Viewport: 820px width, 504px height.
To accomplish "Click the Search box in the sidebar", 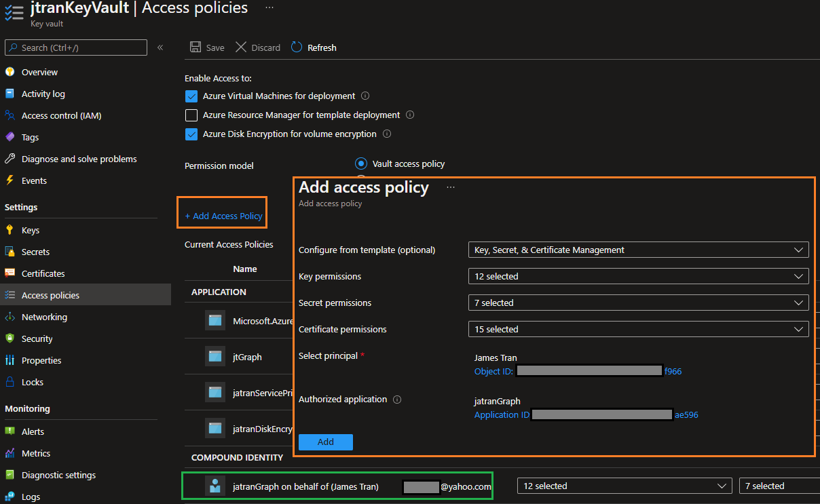I will coord(75,47).
